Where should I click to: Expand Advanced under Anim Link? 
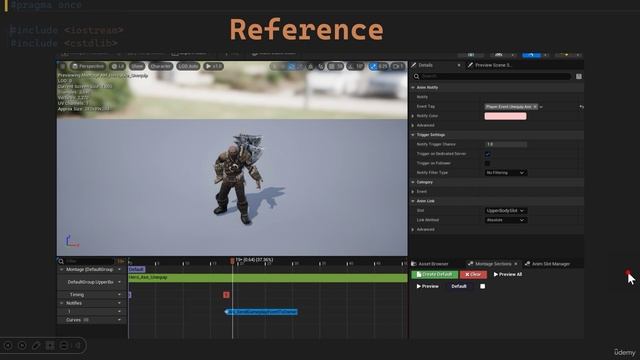click(413, 229)
